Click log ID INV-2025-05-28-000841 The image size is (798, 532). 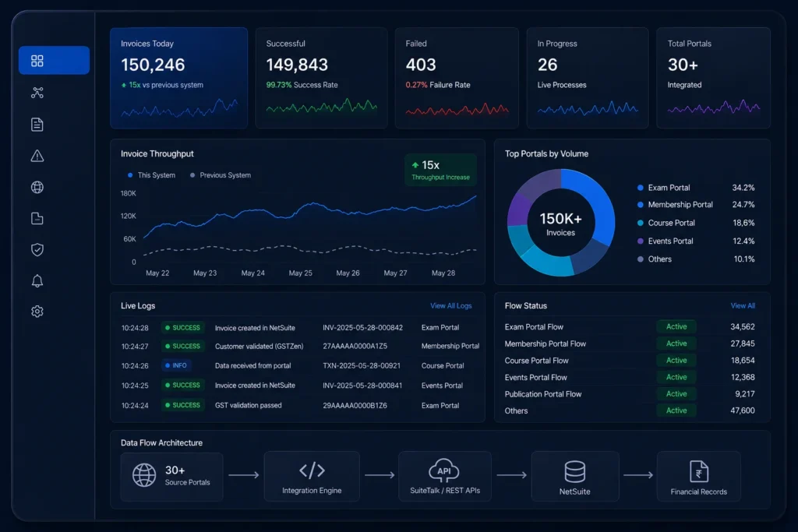tap(362, 386)
